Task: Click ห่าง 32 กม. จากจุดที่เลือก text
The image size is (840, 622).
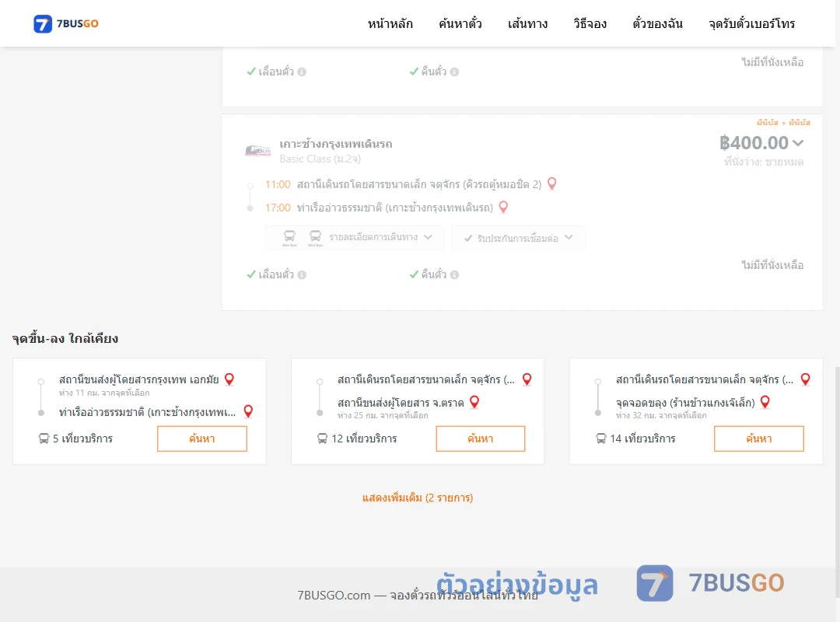Action: [661, 416]
